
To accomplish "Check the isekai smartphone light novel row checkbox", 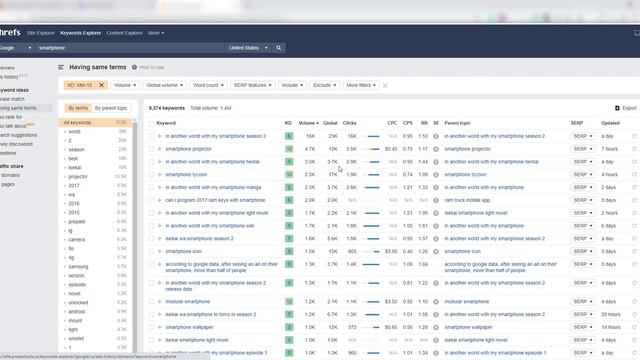I will click(151, 340).
